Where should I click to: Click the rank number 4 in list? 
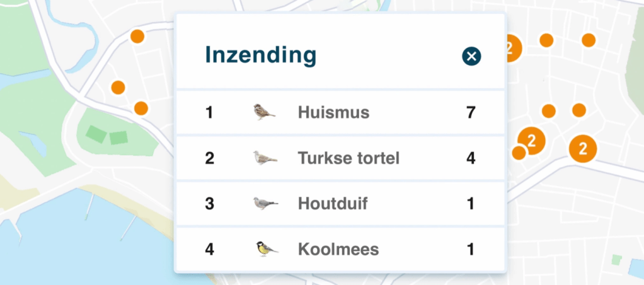click(209, 249)
